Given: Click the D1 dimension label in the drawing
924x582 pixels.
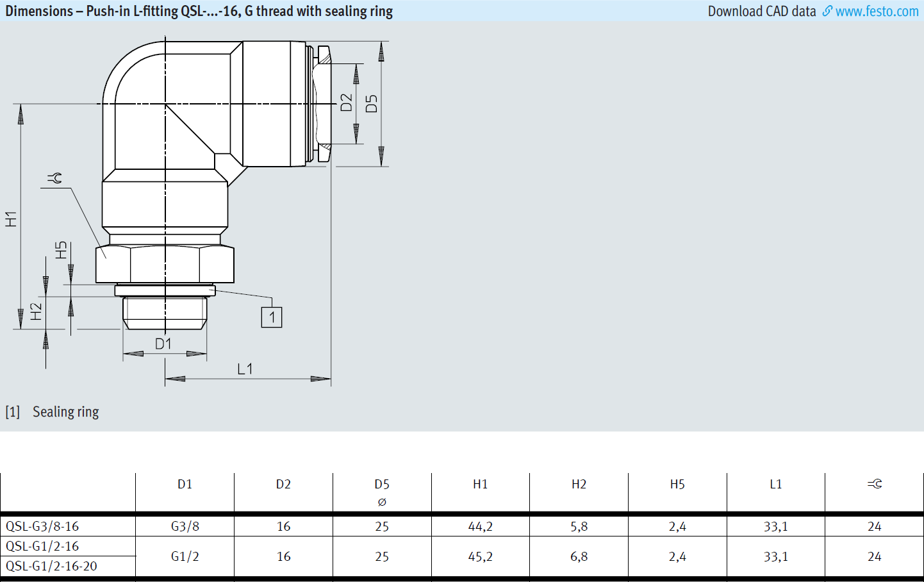Looking at the screenshot, I should tap(163, 344).
